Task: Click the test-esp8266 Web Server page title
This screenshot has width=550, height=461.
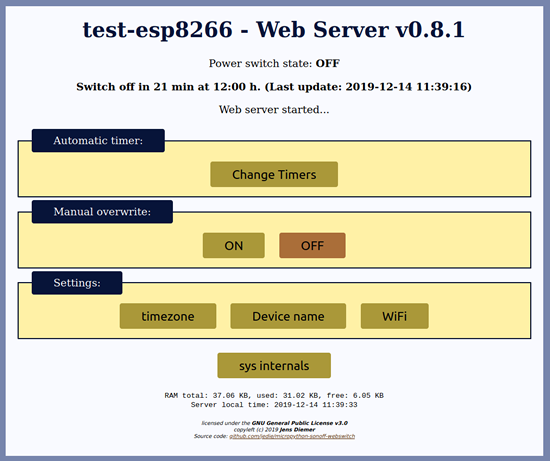Action: 274,29
